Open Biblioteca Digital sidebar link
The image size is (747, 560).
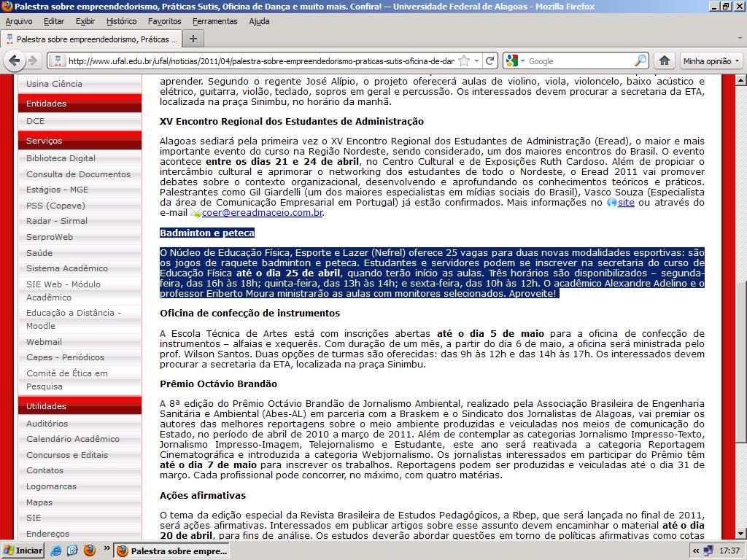tap(61, 158)
